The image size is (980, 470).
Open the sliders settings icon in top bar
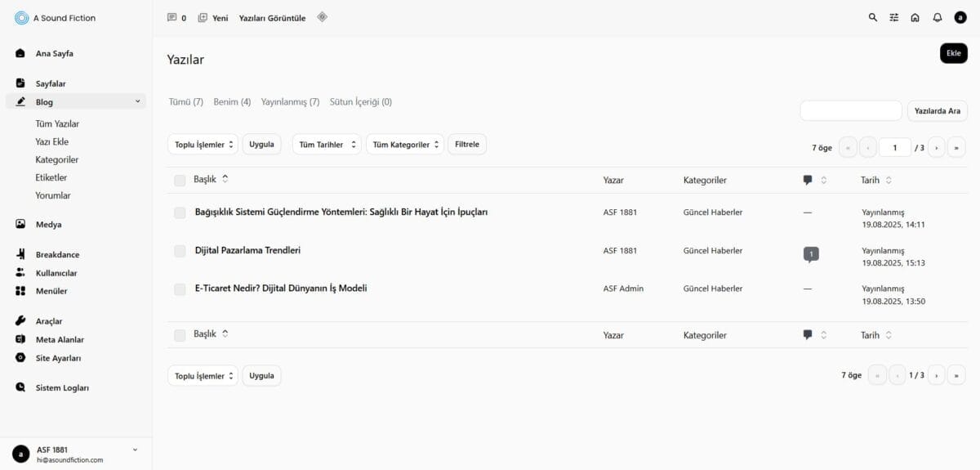pos(894,17)
